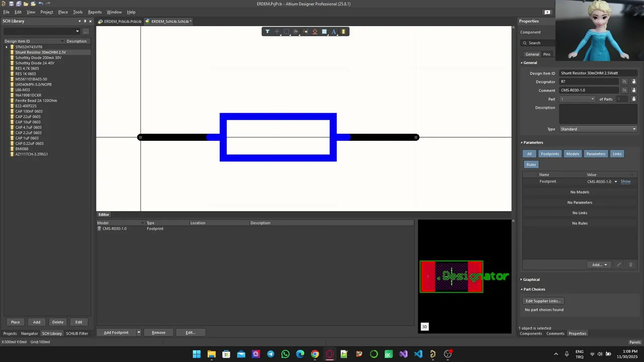644x362 pixels.
Task: Edit selected parameter pencil icon
Action: [x=619, y=264]
